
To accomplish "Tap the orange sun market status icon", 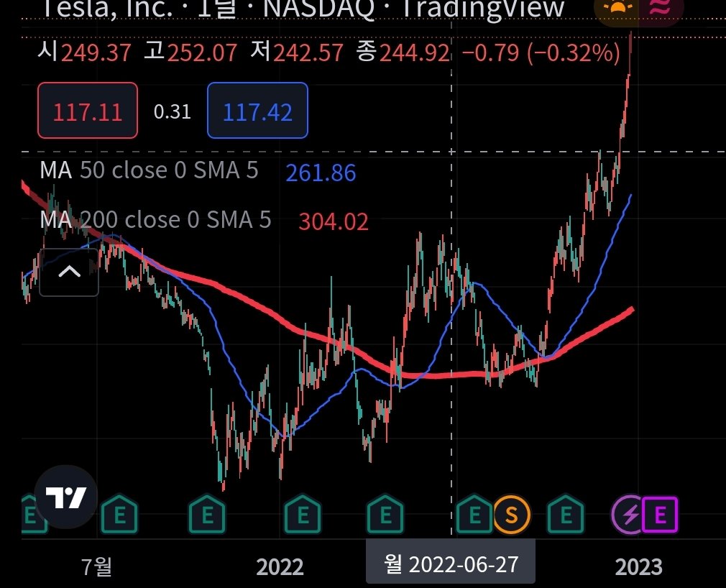I will (617, 9).
